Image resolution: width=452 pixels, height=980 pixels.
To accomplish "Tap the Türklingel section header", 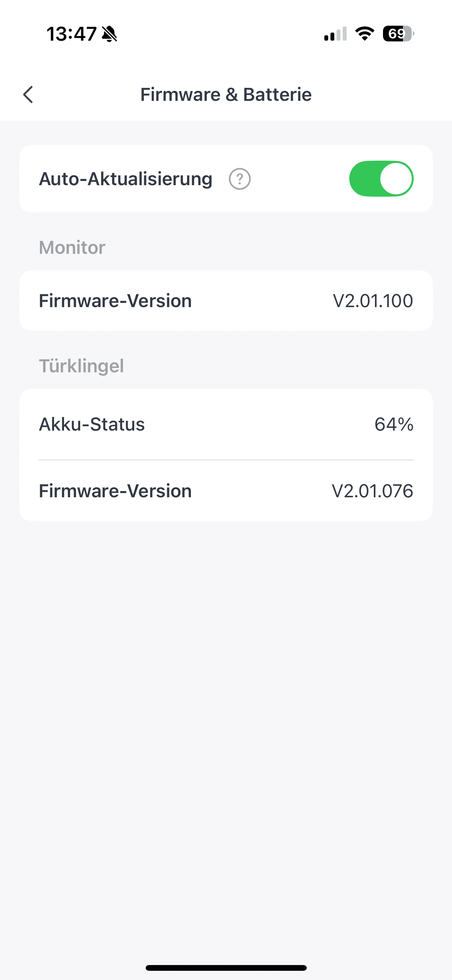I will click(81, 366).
